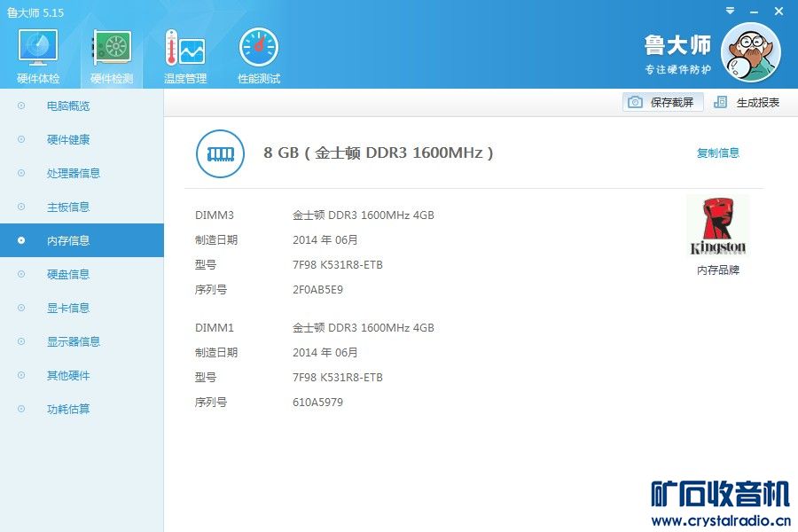The width and height of the screenshot is (798, 532).
Task: Click the bullet icon beside 处理器信息
Action: pyautogui.click(x=21, y=173)
